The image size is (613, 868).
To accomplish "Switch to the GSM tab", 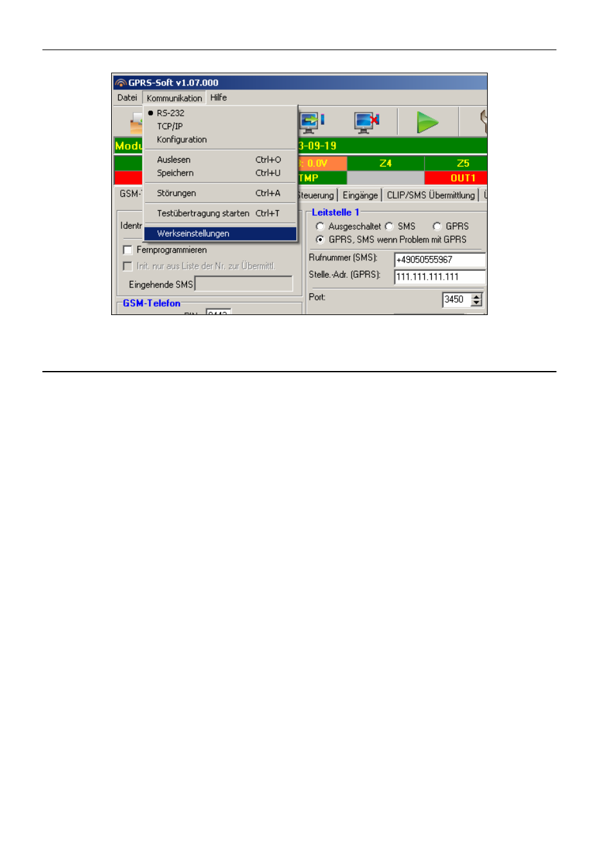I will [129, 194].
